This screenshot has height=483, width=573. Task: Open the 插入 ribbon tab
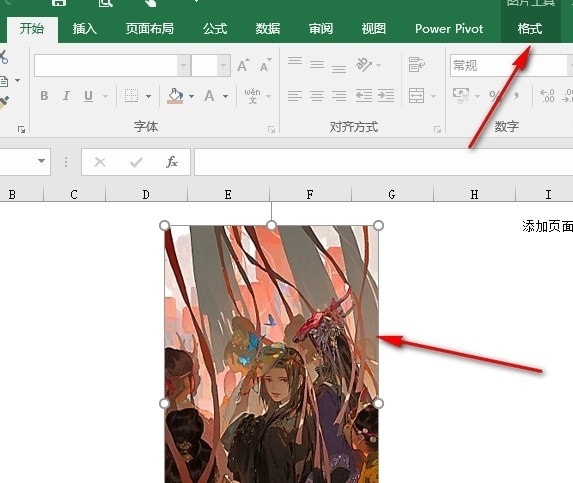coord(84,28)
